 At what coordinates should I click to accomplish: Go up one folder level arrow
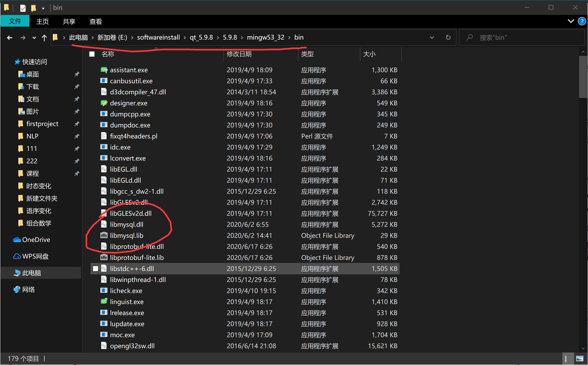click(44, 38)
